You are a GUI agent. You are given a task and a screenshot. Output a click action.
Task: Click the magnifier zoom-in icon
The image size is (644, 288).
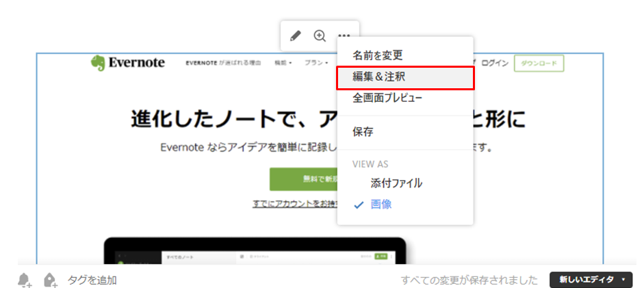(x=320, y=36)
